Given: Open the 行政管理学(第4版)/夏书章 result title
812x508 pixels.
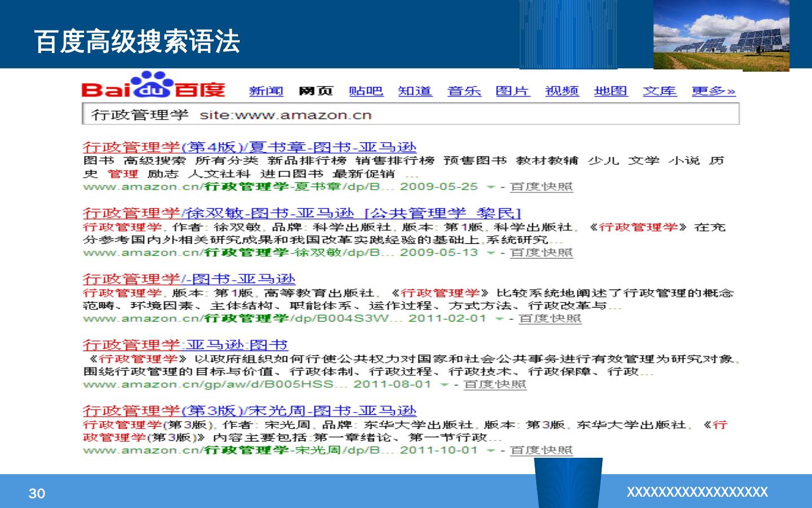Looking at the screenshot, I should click(249, 147).
